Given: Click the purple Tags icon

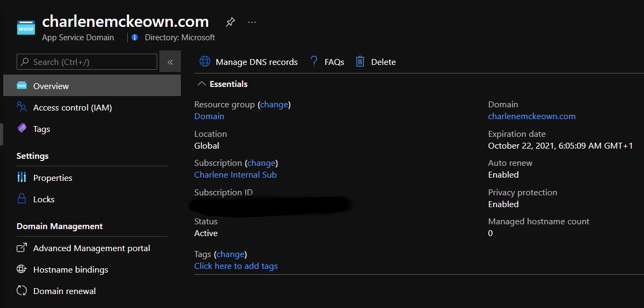Looking at the screenshot, I should pyautogui.click(x=22, y=129).
